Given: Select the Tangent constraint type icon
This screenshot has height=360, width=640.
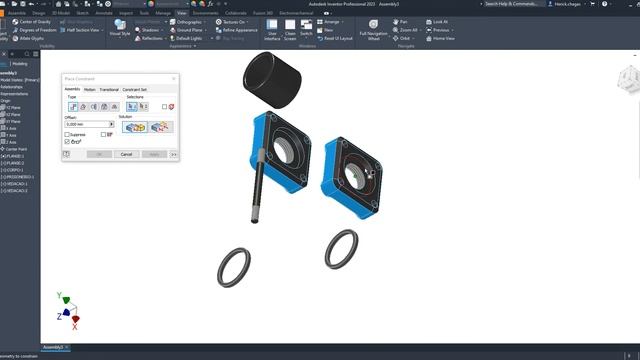Looking at the screenshot, I should point(94,107).
